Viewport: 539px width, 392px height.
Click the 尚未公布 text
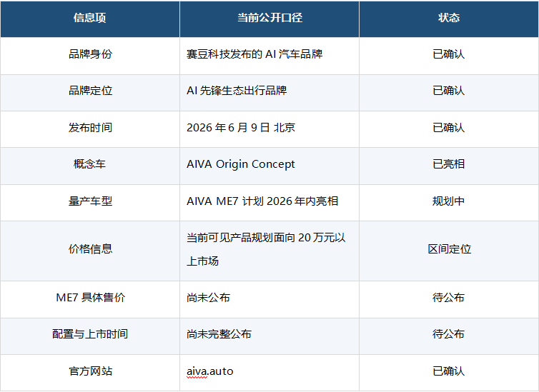[x=208, y=298]
